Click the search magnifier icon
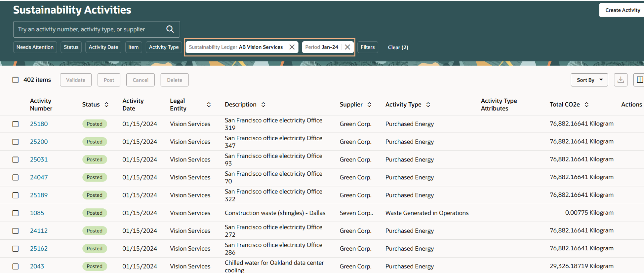Screen dimensions: 644x278 click(170, 29)
